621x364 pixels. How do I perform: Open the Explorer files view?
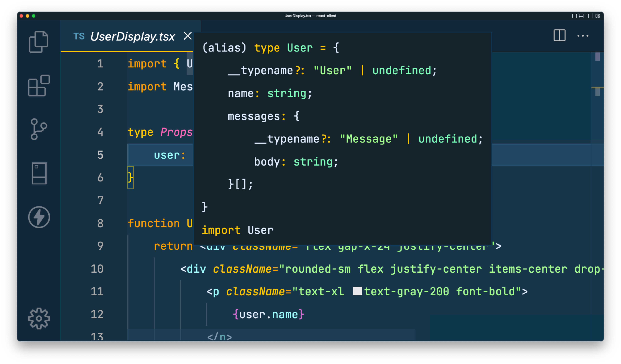coord(39,42)
